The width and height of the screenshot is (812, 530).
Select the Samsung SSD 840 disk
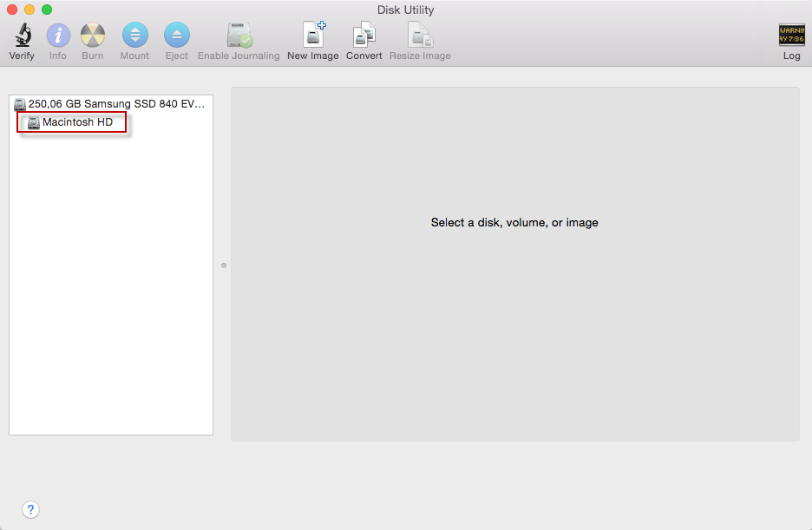point(111,104)
